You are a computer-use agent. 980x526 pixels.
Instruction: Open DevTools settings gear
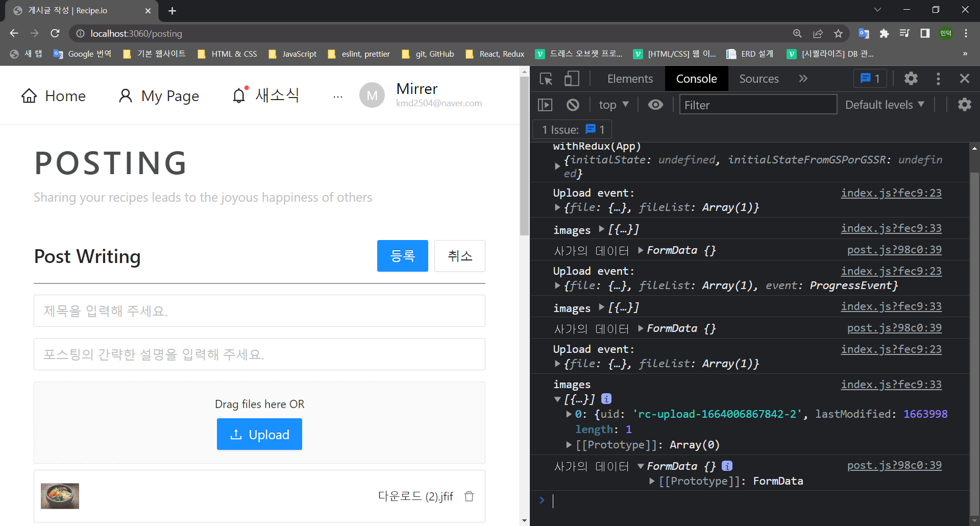pos(911,78)
